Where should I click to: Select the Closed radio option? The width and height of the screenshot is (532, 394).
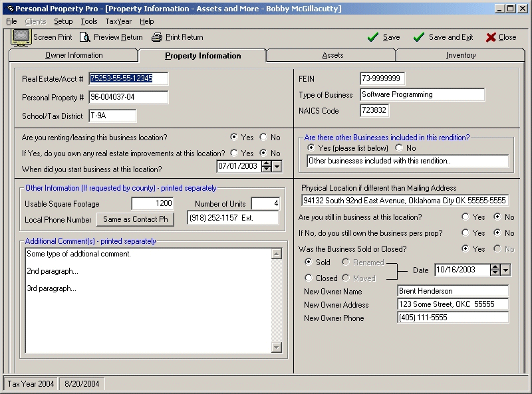[x=309, y=278]
